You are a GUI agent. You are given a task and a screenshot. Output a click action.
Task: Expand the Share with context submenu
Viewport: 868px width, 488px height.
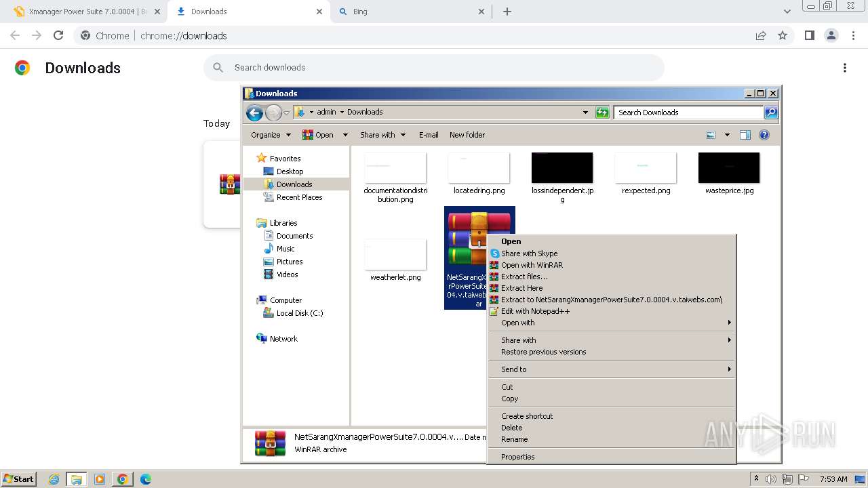click(612, 340)
